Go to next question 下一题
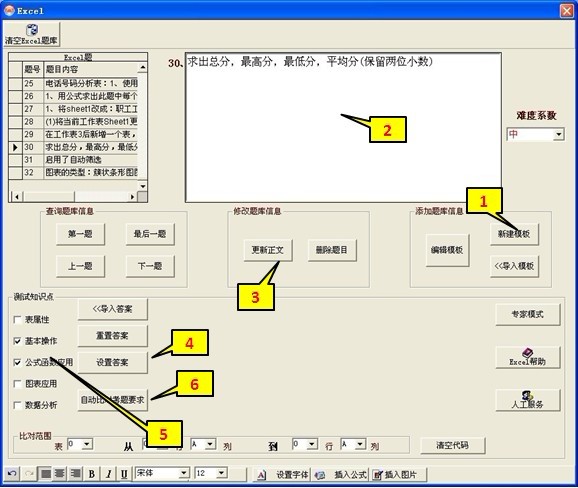Image resolution: width=578 pixels, height=488 pixels. pos(150,266)
